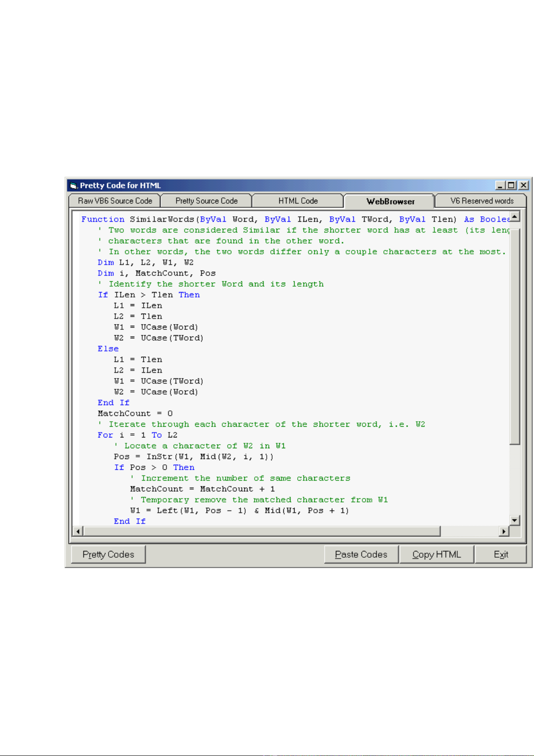Click the Pretty Code app icon in title bar
This screenshot has height=756, width=534.
[74, 186]
